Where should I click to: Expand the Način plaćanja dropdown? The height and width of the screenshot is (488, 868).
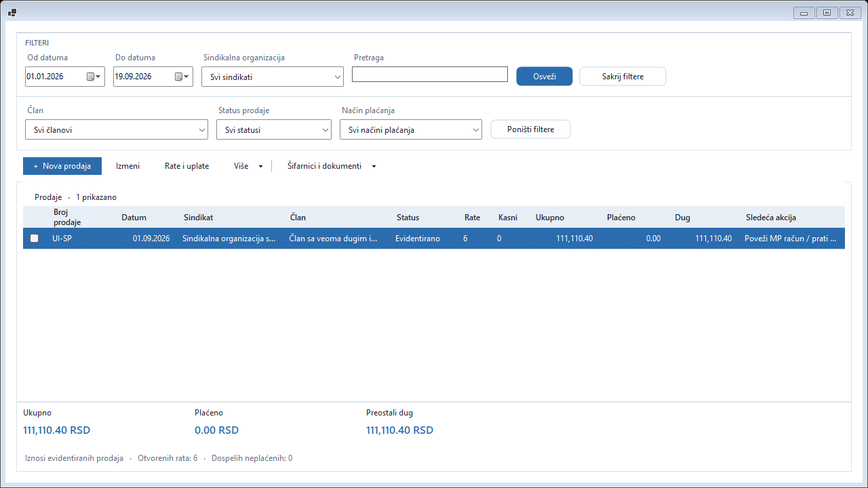475,129
